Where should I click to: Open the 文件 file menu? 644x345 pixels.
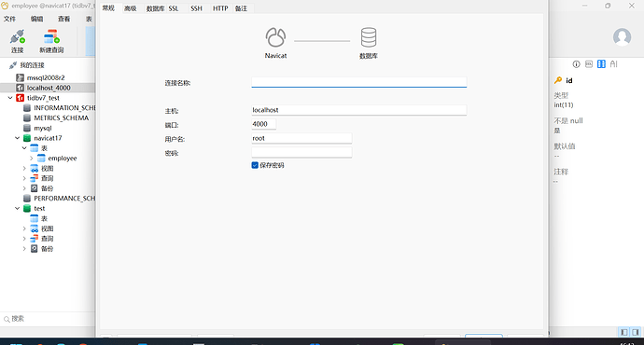click(x=9, y=19)
